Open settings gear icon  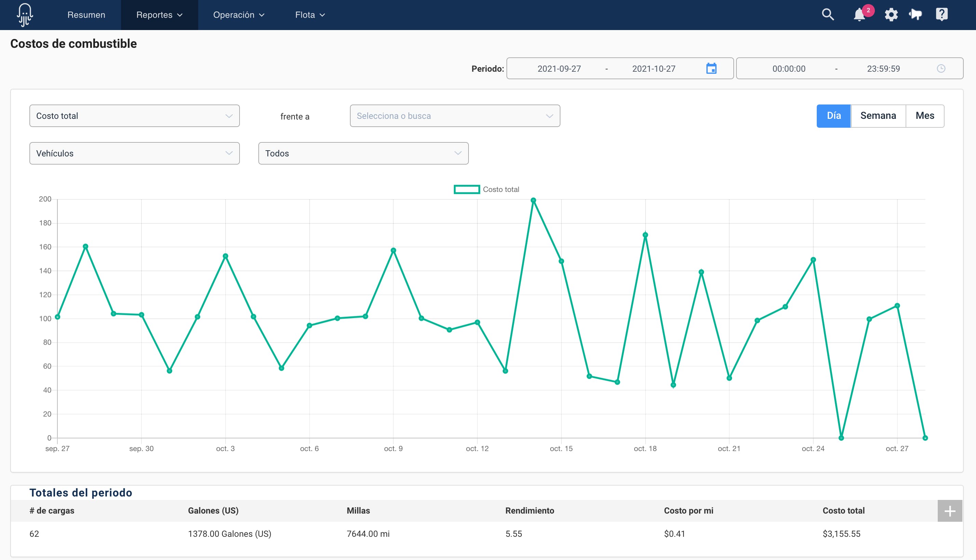click(x=891, y=15)
